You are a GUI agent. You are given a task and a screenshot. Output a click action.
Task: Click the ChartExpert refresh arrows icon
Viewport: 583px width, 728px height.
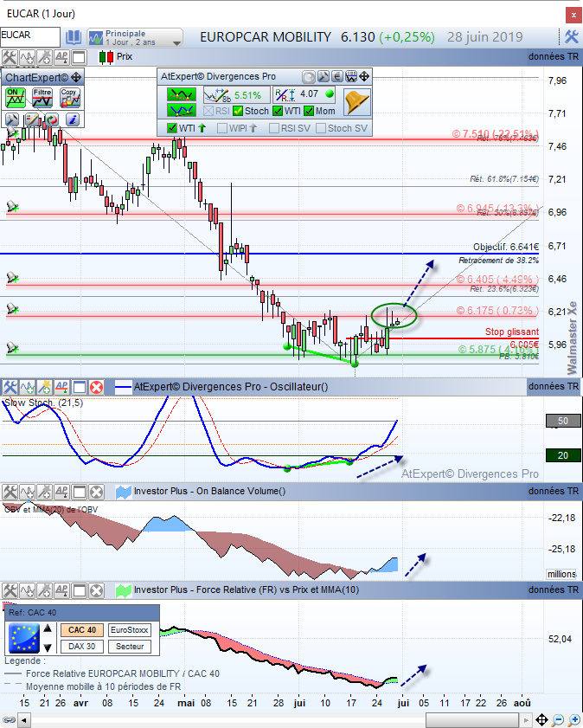tap(52, 119)
